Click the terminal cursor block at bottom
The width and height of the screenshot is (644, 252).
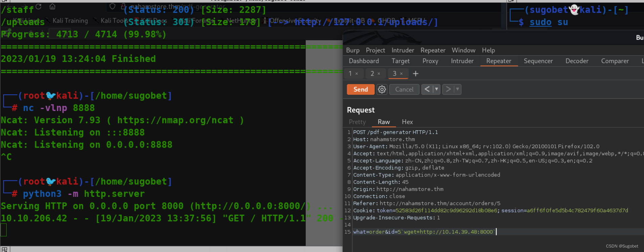[x=4, y=230]
